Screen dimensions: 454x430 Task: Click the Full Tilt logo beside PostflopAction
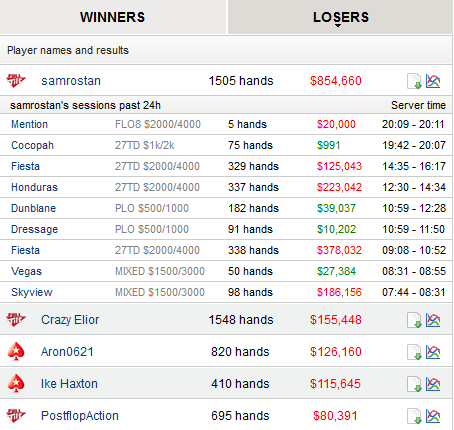[16, 415]
